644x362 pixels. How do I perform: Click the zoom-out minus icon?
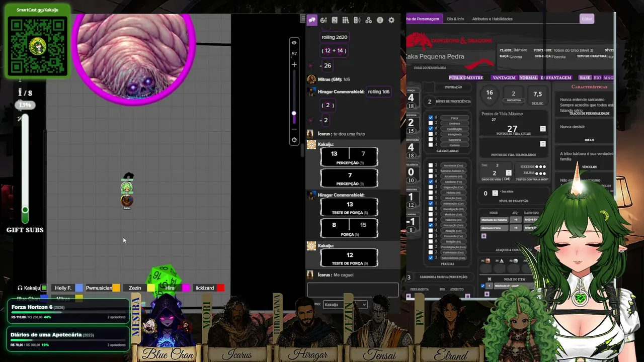294,129
